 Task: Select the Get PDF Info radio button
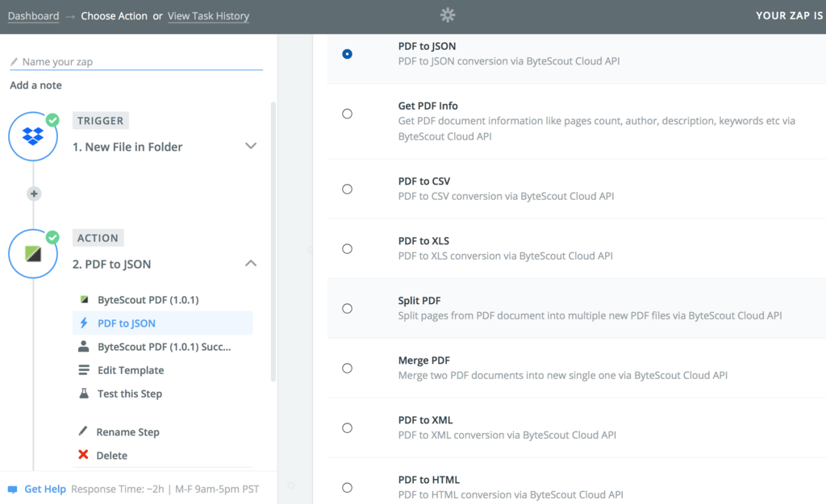(347, 114)
